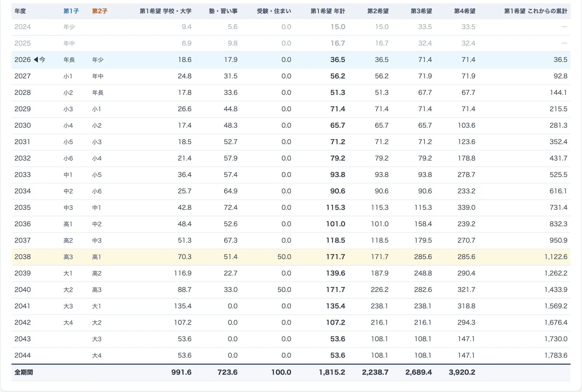Click the 100.0 受験・住まい total
The width and height of the screenshot is (582, 392).
[x=281, y=372]
